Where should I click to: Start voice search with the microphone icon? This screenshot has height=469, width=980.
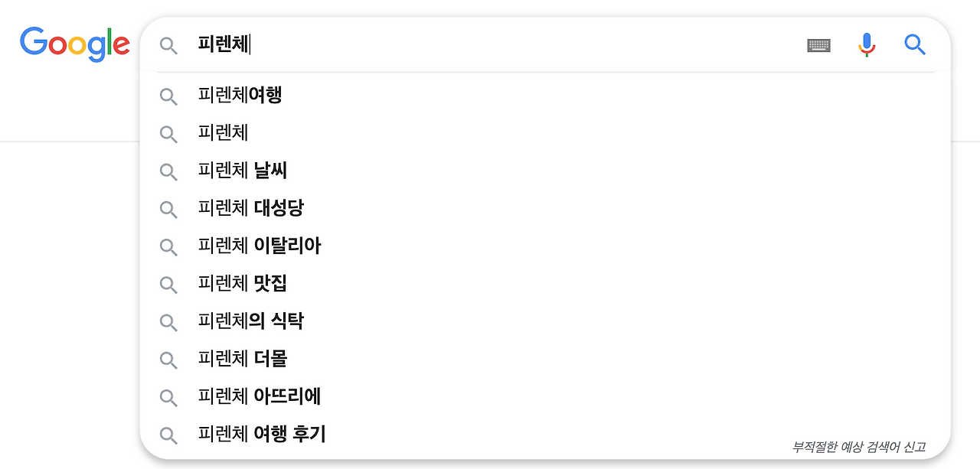(x=867, y=44)
